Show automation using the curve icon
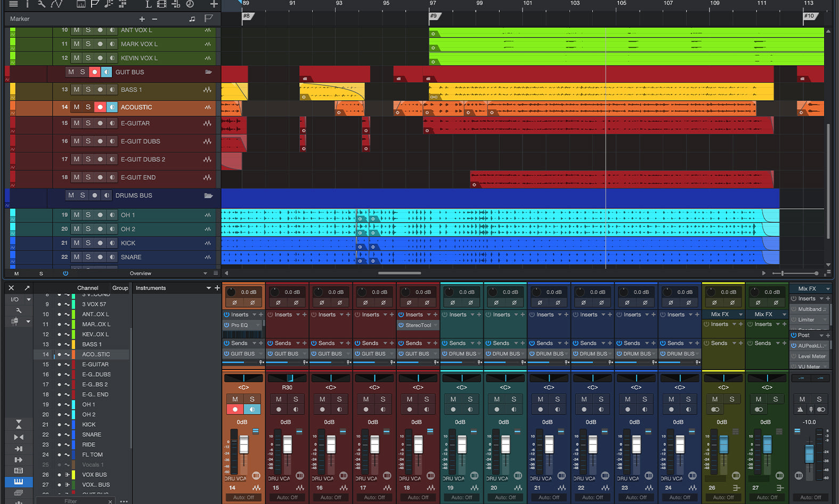The image size is (839, 504). [x=56, y=4]
